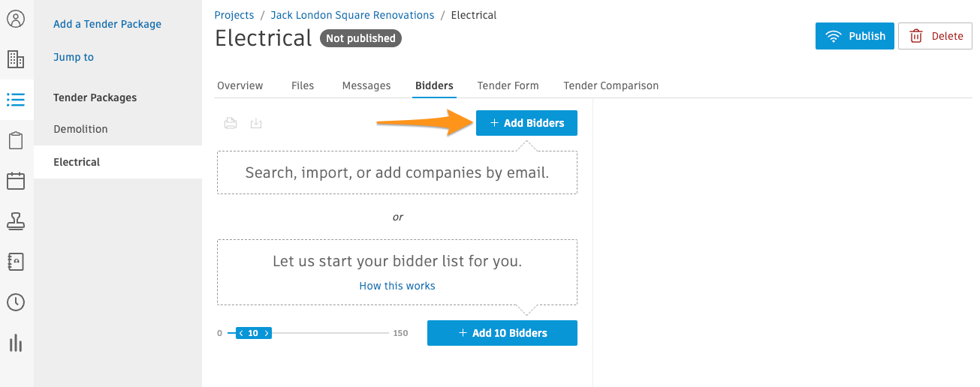Image resolution: width=980 pixels, height=387 pixels.
Task: Print the bidder list
Action: (x=231, y=123)
